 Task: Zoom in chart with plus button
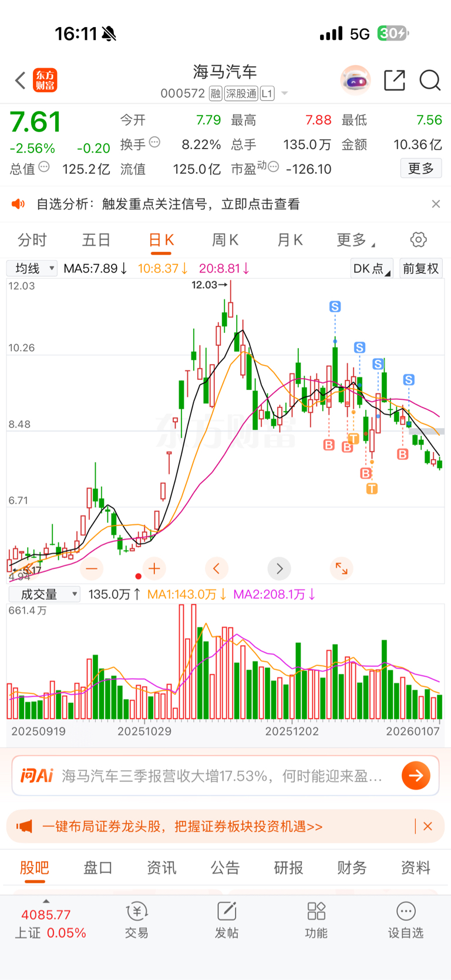click(x=154, y=568)
